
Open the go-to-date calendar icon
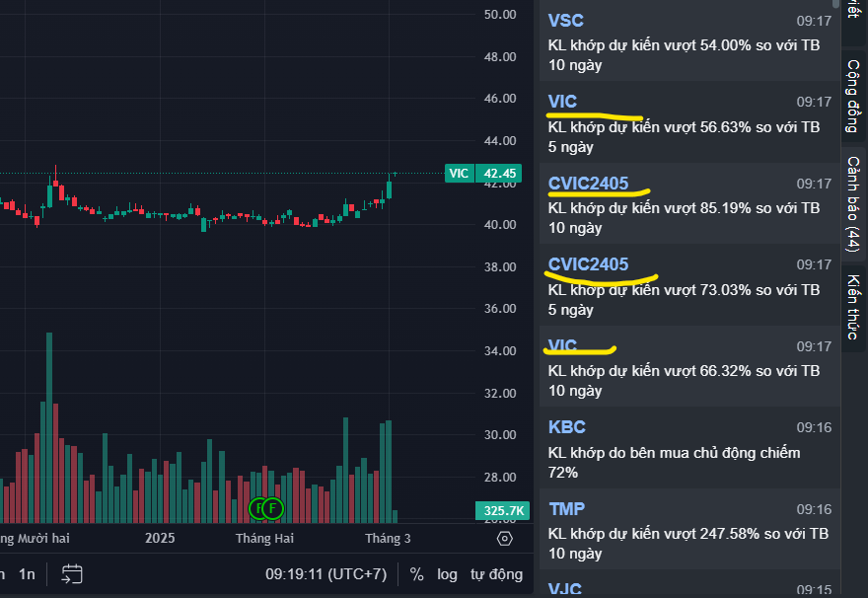pos(72,574)
